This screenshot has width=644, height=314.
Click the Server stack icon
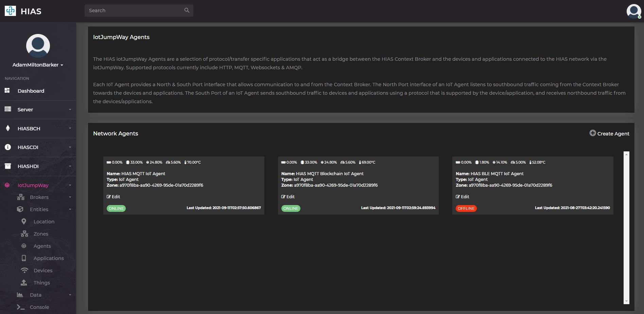pos(8,109)
